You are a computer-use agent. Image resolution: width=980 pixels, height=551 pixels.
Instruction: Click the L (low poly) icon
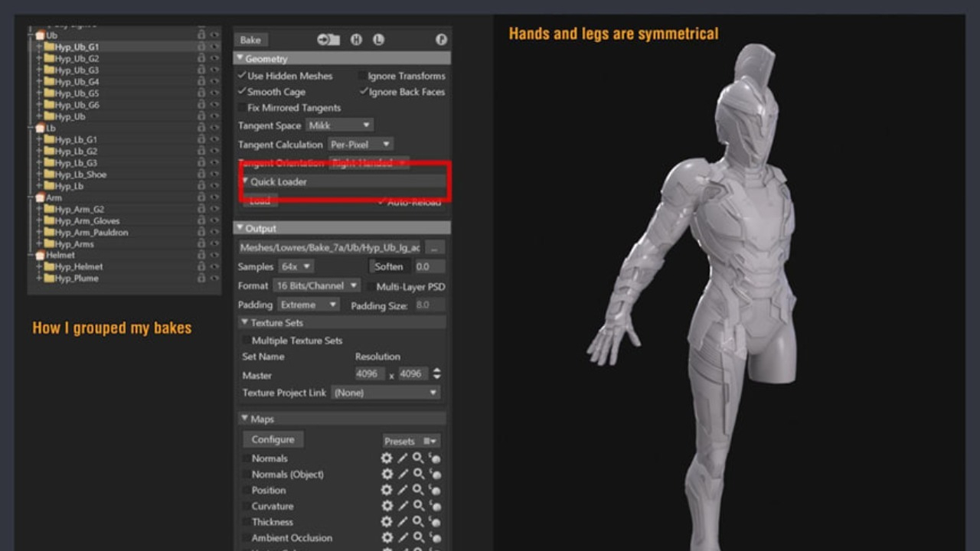(378, 40)
